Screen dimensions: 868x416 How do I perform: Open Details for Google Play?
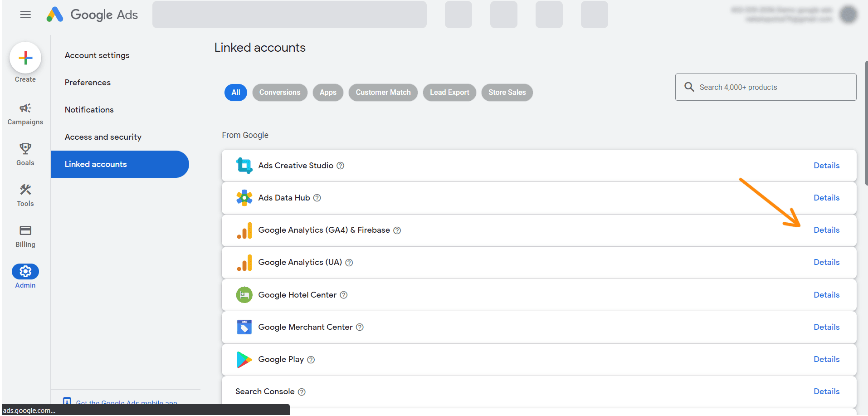[826, 359]
